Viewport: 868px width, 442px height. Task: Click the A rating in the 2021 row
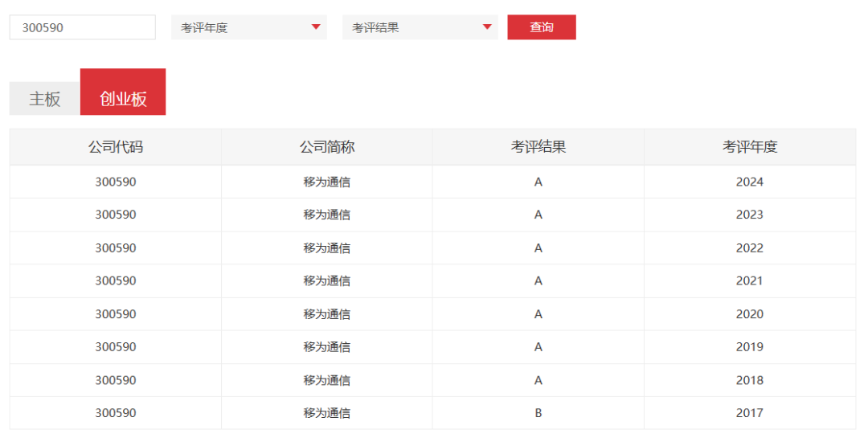pyautogui.click(x=538, y=281)
